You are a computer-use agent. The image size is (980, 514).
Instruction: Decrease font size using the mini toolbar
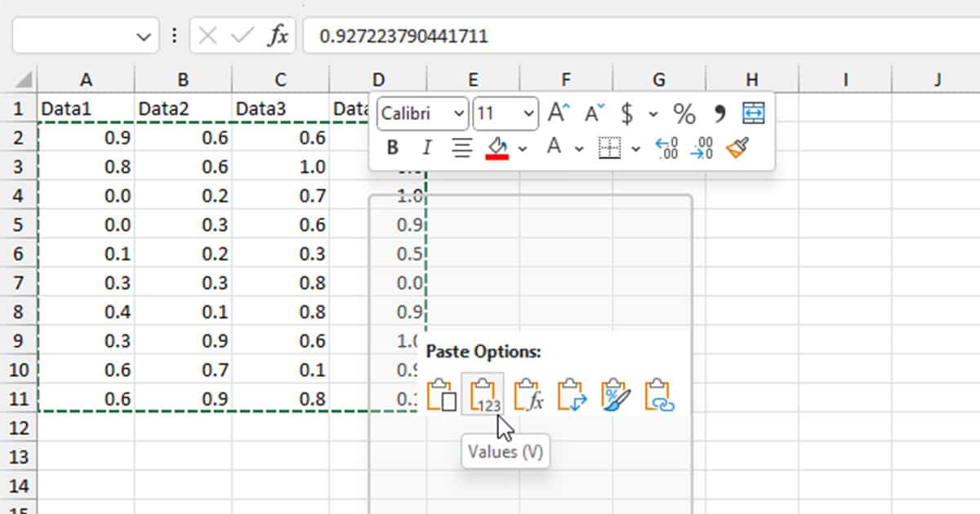[592, 112]
